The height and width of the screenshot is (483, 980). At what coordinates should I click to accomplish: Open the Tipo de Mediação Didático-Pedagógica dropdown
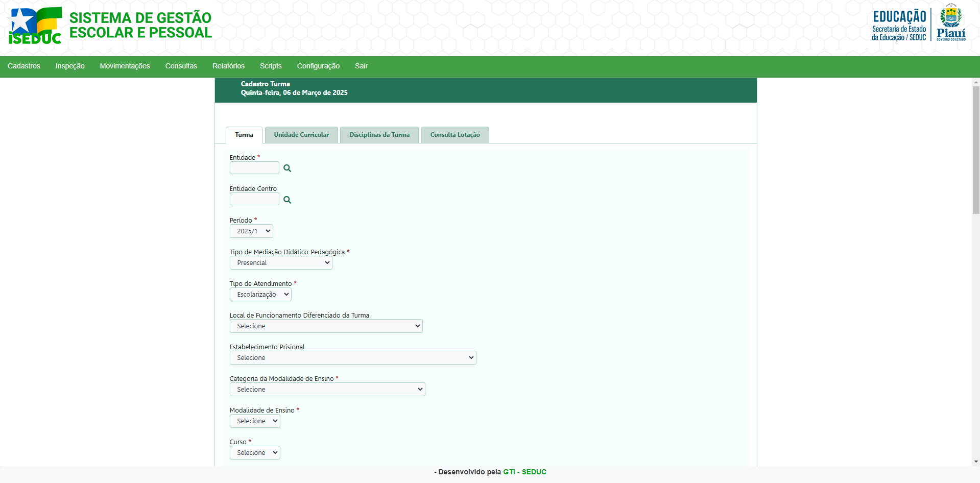[281, 263]
